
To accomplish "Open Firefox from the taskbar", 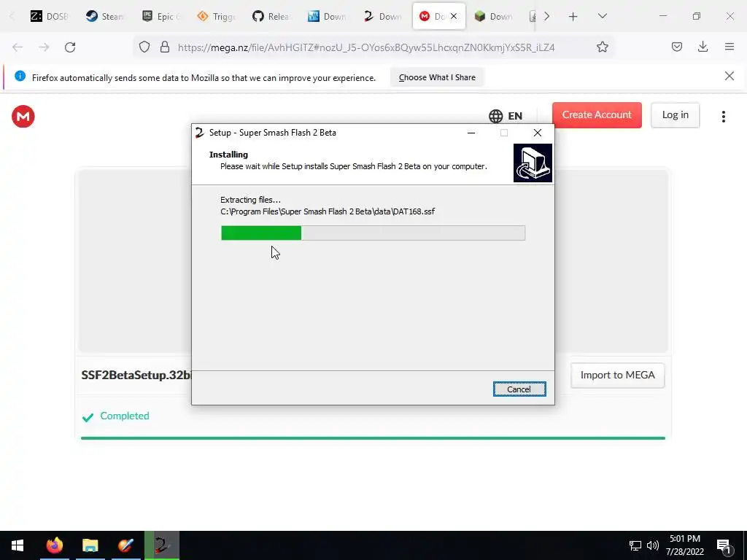I will pyautogui.click(x=54, y=545).
